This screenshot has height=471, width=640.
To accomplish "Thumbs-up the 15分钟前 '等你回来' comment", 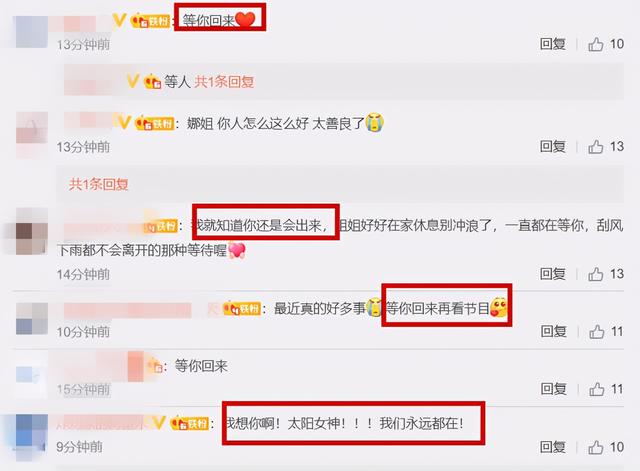I will point(597,389).
